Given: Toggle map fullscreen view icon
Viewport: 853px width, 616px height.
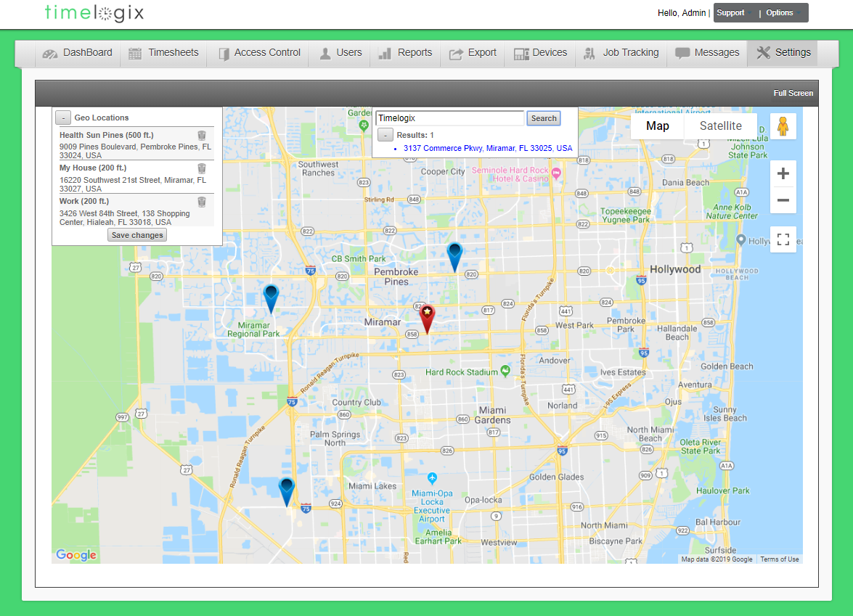Looking at the screenshot, I should click(x=783, y=239).
